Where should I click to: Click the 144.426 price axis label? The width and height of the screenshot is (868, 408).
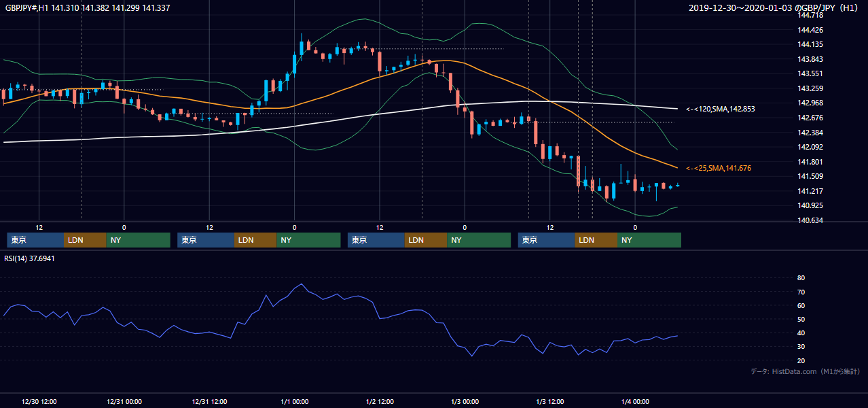(810, 30)
